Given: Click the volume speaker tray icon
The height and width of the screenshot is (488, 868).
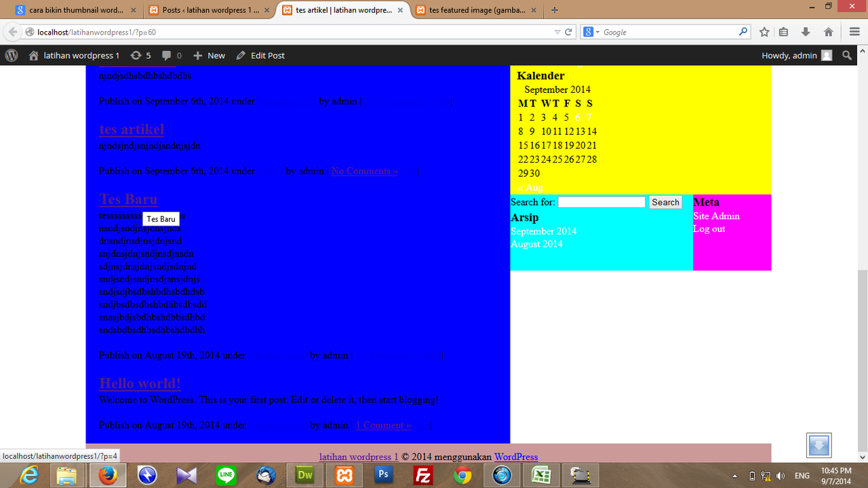Looking at the screenshot, I should pyautogui.click(x=781, y=476).
